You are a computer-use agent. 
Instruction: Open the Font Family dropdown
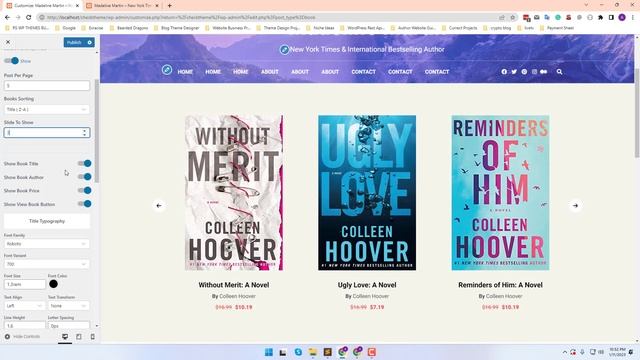(x=47, y=244)
